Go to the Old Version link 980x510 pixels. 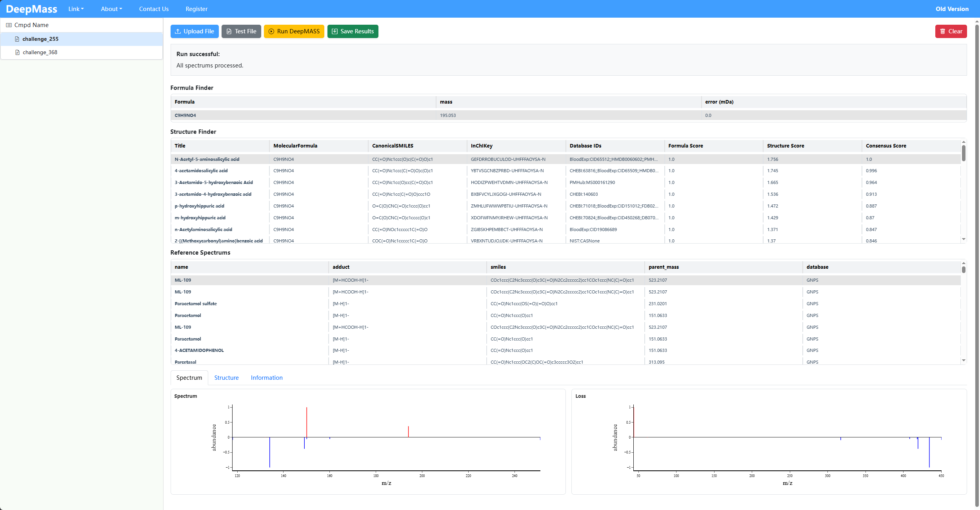pyautogui.click(x=952, y=9)
